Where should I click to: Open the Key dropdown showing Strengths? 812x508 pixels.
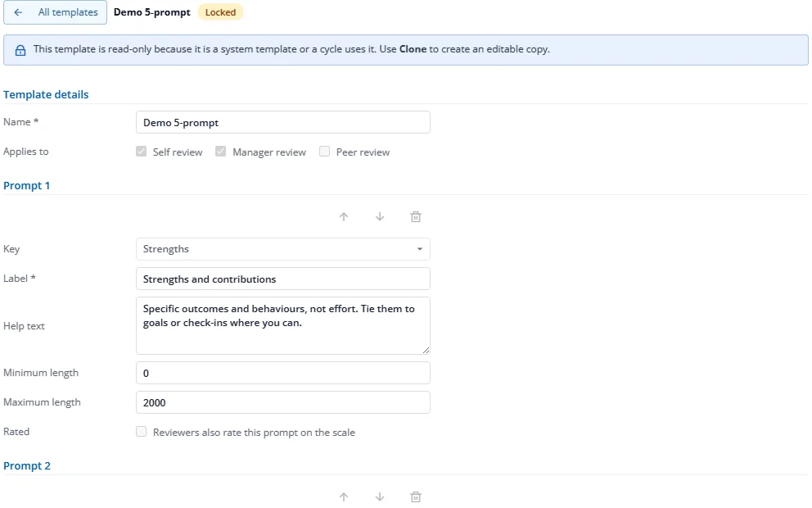point(282,249)
